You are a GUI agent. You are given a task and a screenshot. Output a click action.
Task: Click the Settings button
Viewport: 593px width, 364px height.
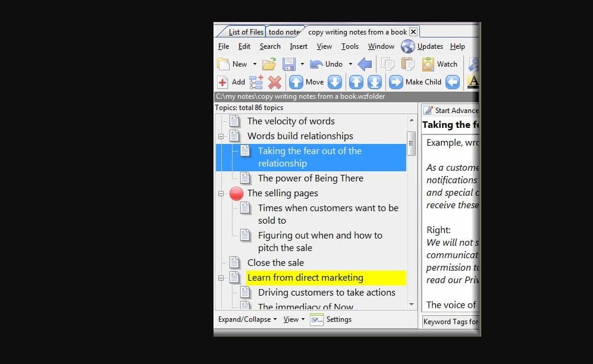tap(332, 319)
